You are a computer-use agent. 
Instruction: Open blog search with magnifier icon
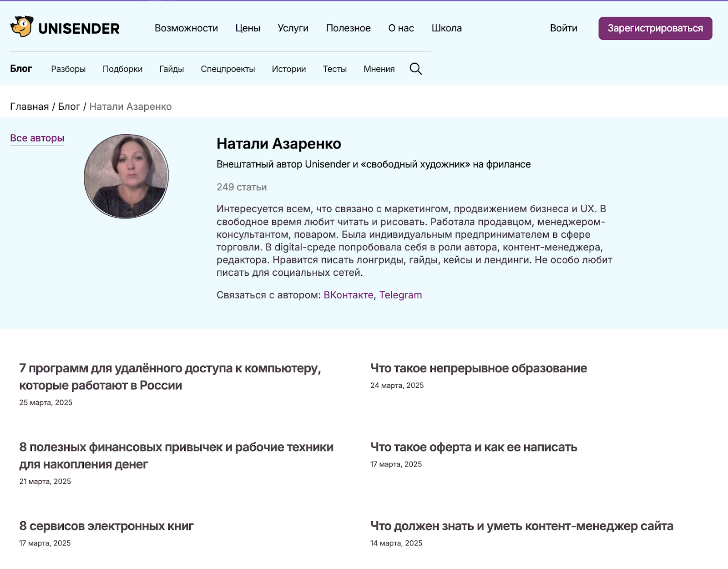click(x=415, y=69)
